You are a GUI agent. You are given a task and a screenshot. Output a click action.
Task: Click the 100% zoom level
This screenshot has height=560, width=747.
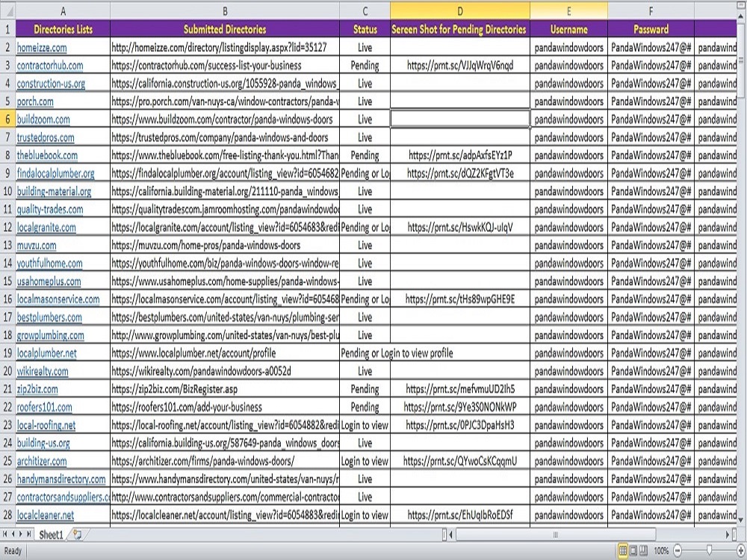coord(661,551)
